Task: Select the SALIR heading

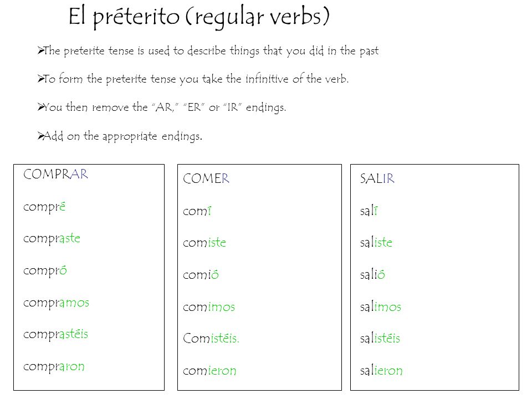Action: pos(377,178)
